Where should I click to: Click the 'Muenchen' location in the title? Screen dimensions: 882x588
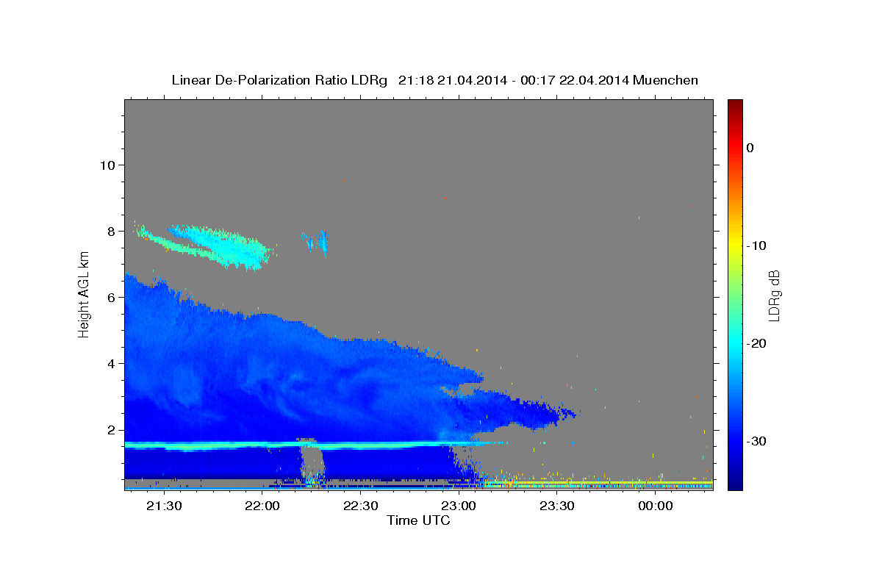pos(667,80)
